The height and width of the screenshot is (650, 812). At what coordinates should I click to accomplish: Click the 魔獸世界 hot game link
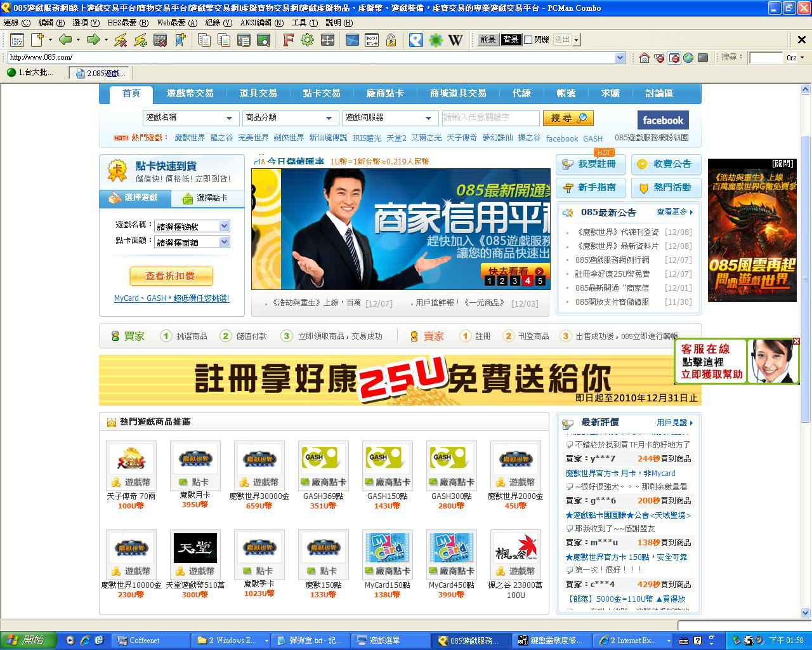coord(190,138)
